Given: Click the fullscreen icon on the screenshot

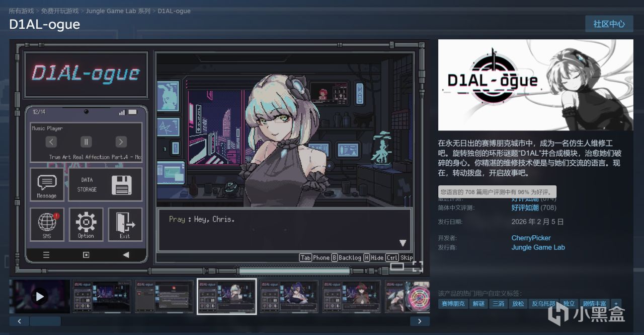Looking at the screenshot, I should (x=418, y=266).
